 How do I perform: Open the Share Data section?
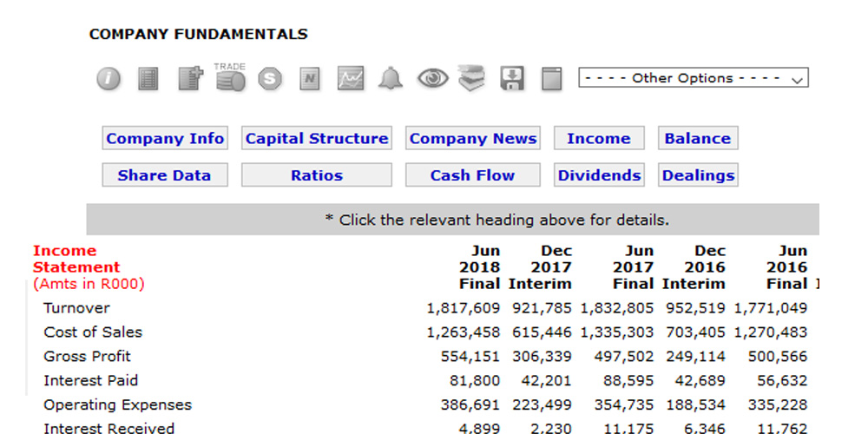164,175
